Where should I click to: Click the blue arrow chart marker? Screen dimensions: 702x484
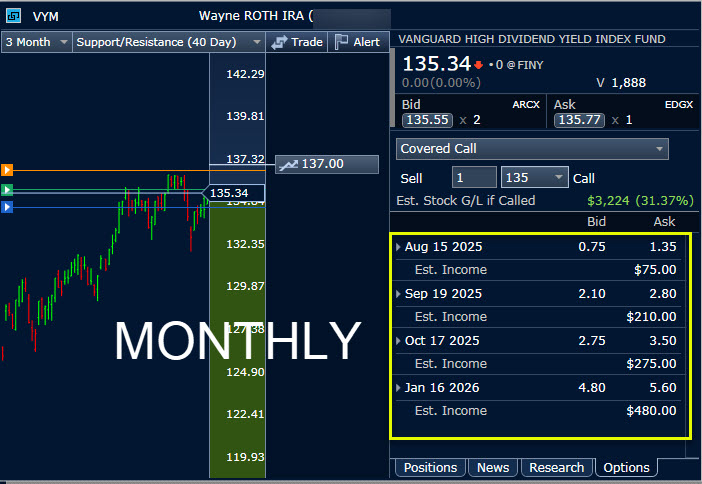(7, 207)
